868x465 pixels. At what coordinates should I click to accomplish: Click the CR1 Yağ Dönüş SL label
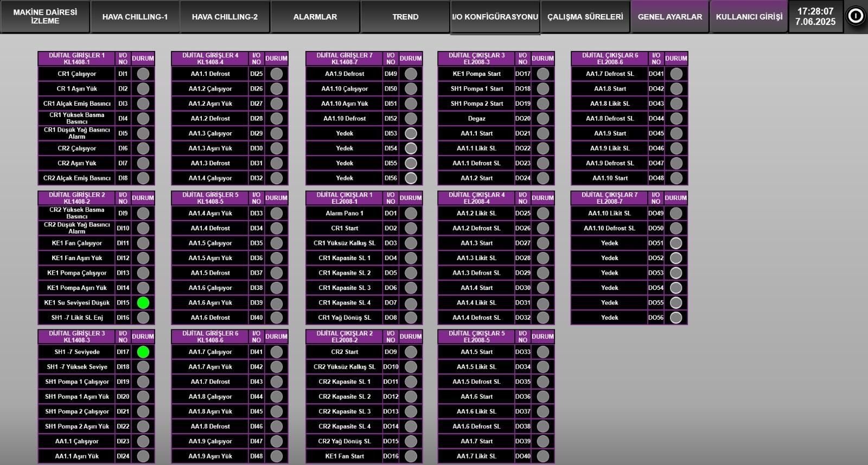pos(344,318)
